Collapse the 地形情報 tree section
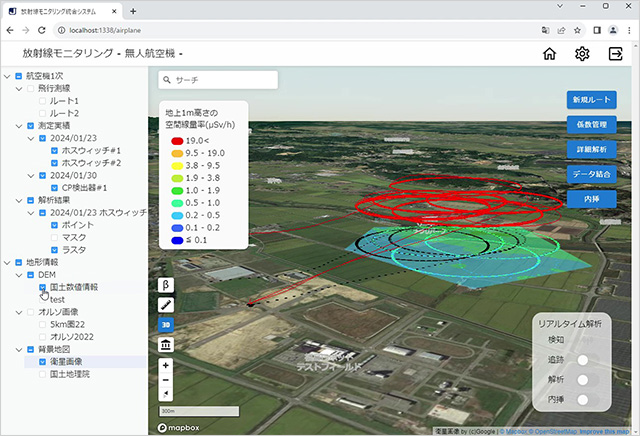Viewport: 640px width, 436px height. pyautogui.click(x=7, y=262)
